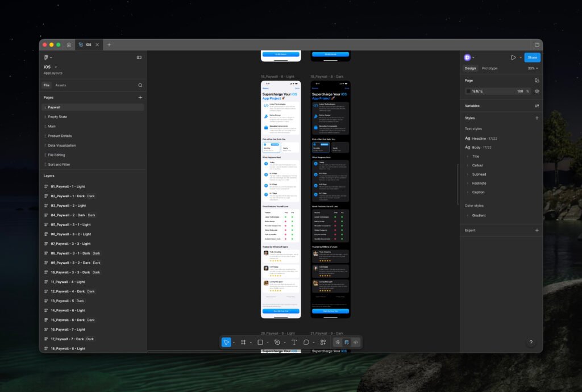Select the Comment tool
The image size is (582, 392).
click(306, 343)
